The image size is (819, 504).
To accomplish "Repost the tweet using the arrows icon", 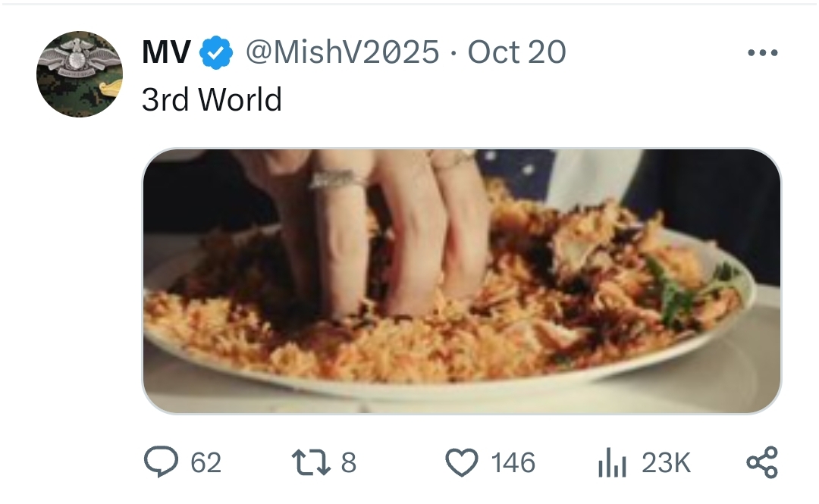I will [311, 463].
